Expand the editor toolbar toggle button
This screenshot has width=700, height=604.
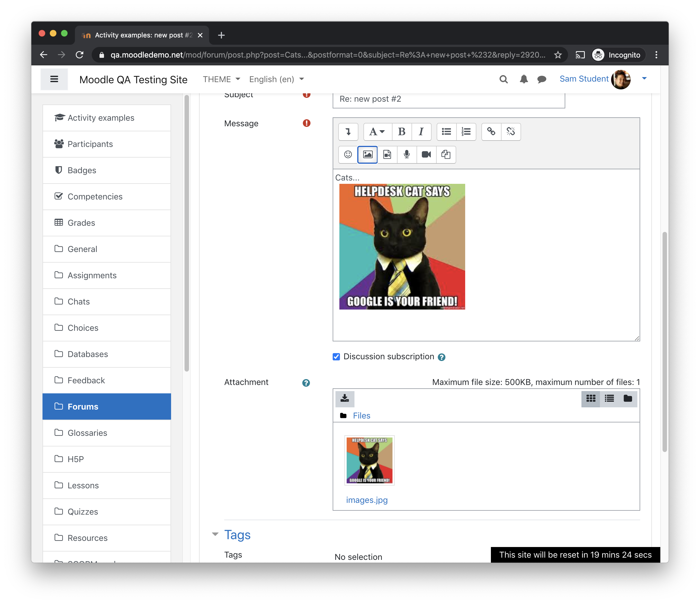(348, 132)
